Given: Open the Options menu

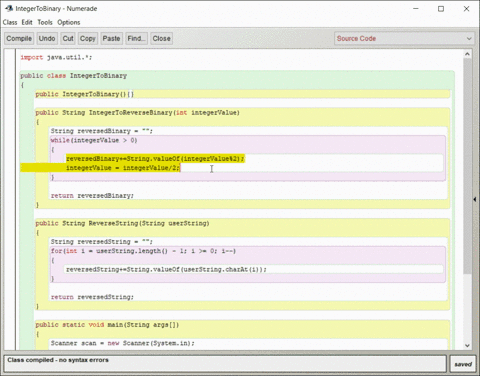Looking at the screenshot, I should (x=69, y=22).
